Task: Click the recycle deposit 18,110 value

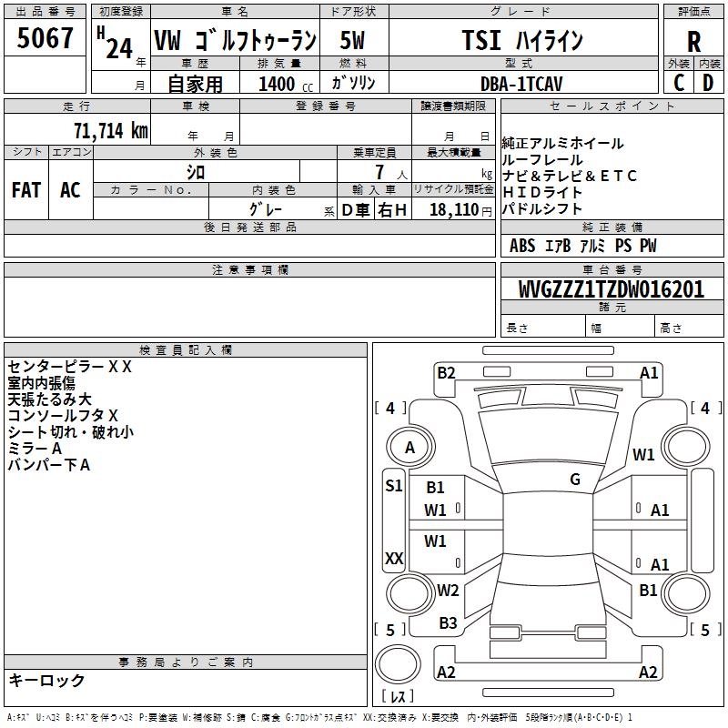Action: (452, 210)
